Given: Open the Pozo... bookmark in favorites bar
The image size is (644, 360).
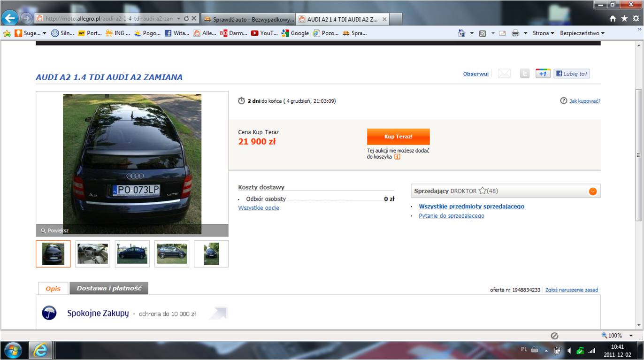Looking at the screenshot, I should (326, 33).
